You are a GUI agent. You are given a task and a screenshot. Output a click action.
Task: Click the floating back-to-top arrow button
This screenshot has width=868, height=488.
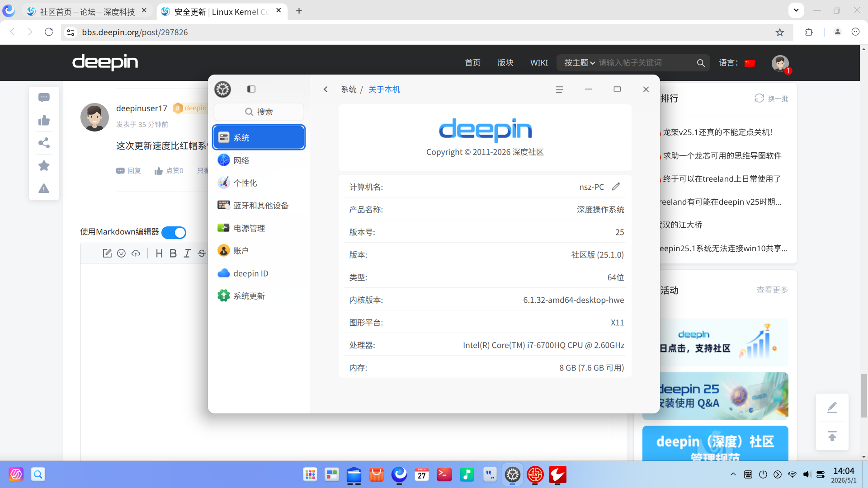click(832, 436)
